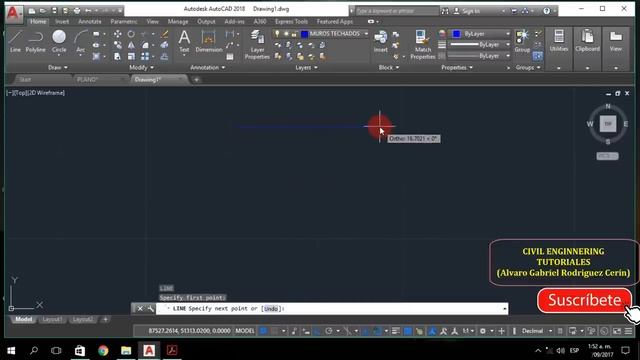Open Layer Properties manager
The width and height of the screenshot is (640, 360).
coord(257,45)
